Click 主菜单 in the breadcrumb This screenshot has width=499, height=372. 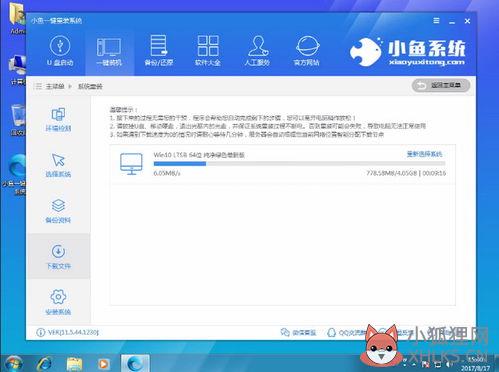[x=55, y=86]
